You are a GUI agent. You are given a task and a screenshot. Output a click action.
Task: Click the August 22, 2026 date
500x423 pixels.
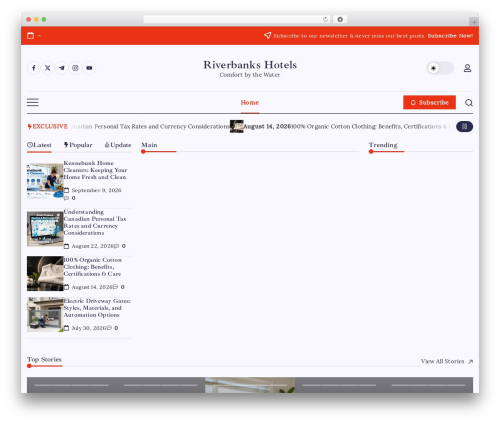point(93,246)
